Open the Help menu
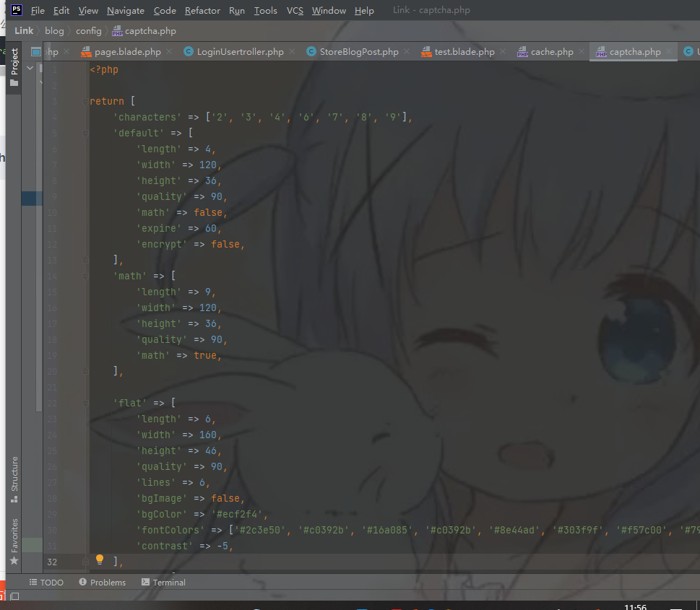700x610 pixels. click(364, 10)
